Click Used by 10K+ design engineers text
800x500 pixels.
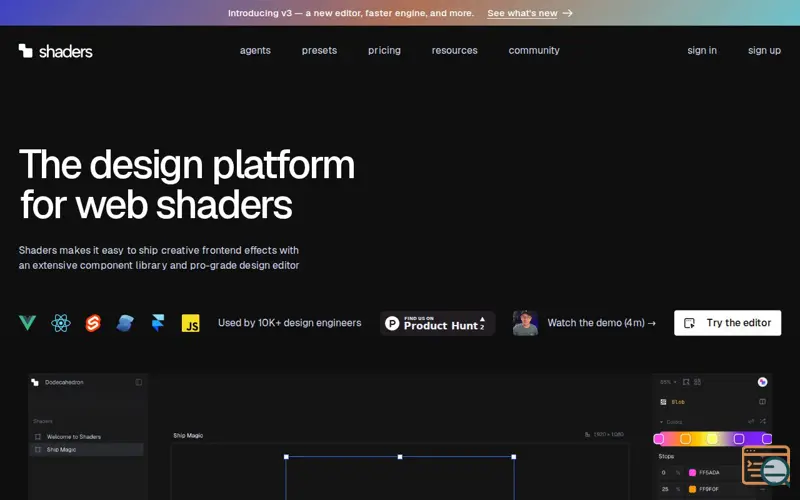click(289, 323)
